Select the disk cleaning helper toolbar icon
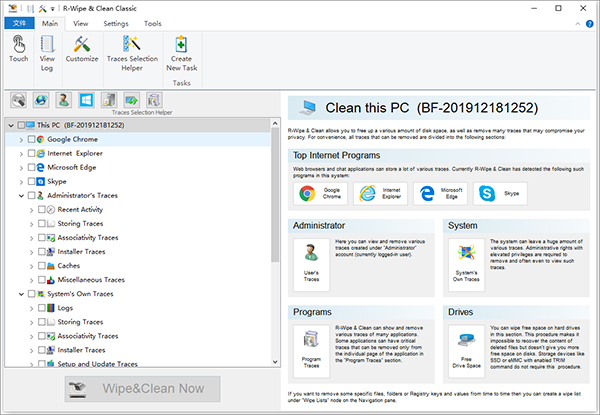600x415 pixels. point(18,100)
